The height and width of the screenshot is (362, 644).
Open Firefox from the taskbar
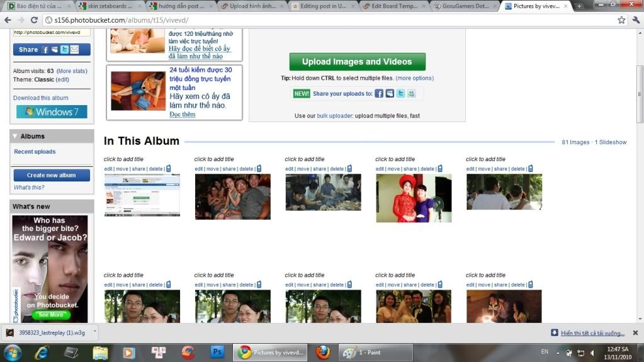323,352
